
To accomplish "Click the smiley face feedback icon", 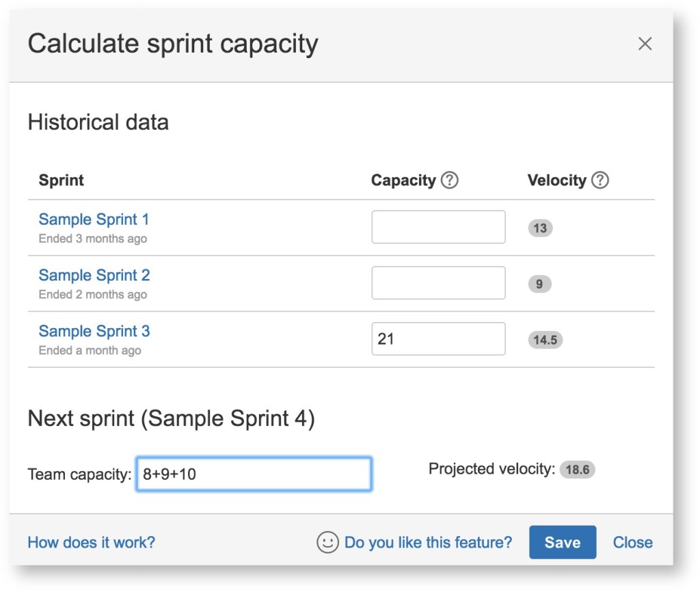I will coord(327,542).
